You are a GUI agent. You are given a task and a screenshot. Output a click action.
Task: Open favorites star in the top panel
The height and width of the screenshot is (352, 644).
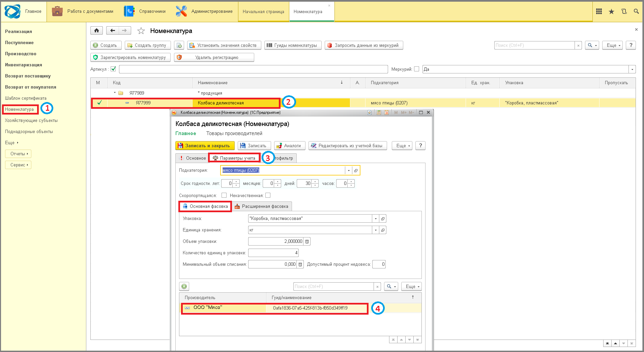[611, 11]
